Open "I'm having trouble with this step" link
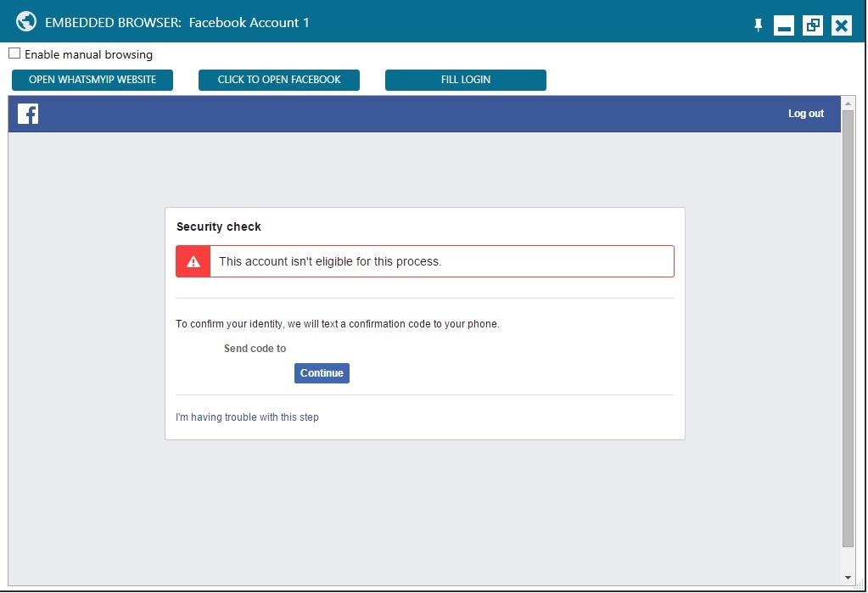868x593 pixels. point(247,417)
